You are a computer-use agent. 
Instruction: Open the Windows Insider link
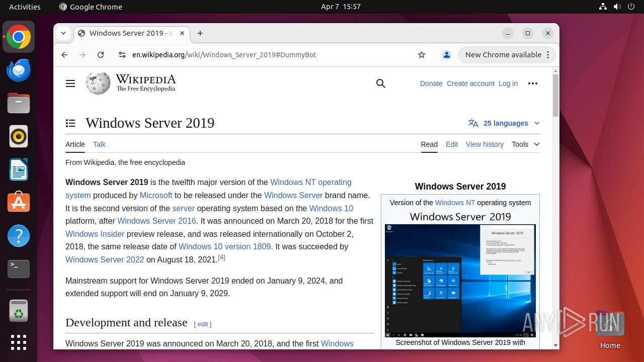[x=95, y=234]
